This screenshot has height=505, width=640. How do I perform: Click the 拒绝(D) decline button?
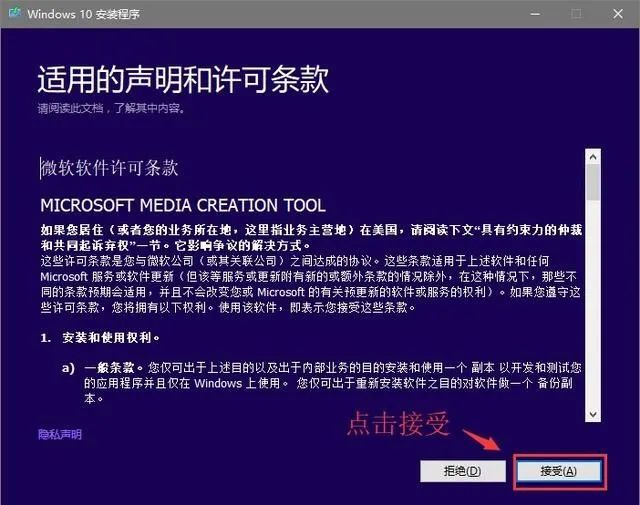point(462,472)
